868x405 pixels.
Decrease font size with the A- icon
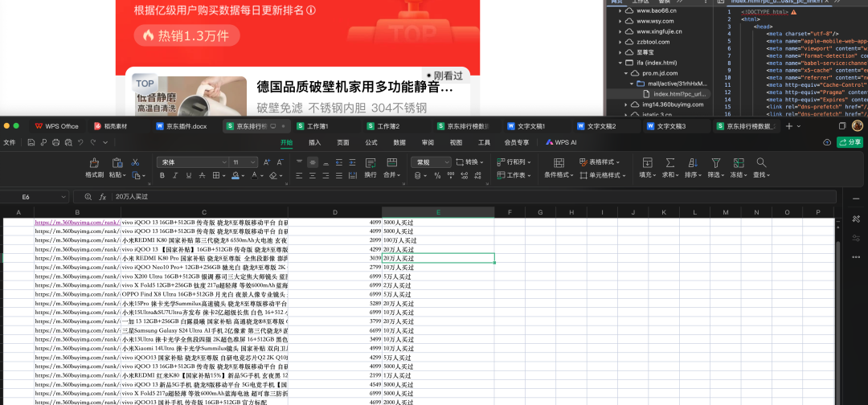(x=280, y=162)
